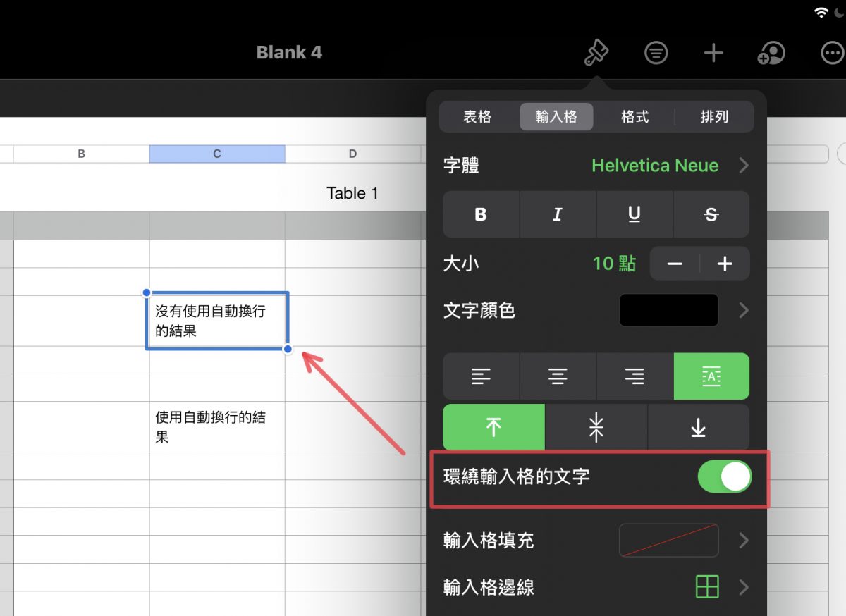Tap the plus Insert icon
846x616 pixels.
(714, 53)
